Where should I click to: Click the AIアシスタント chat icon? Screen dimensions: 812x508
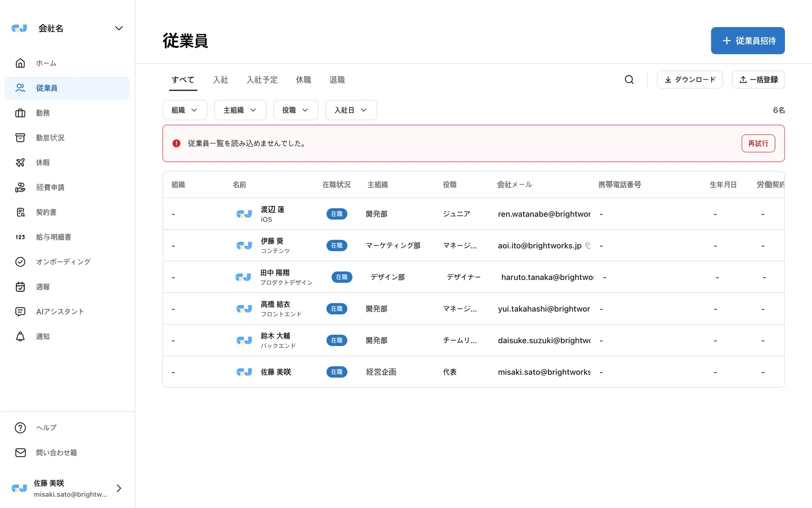click(x=20, y=312)
